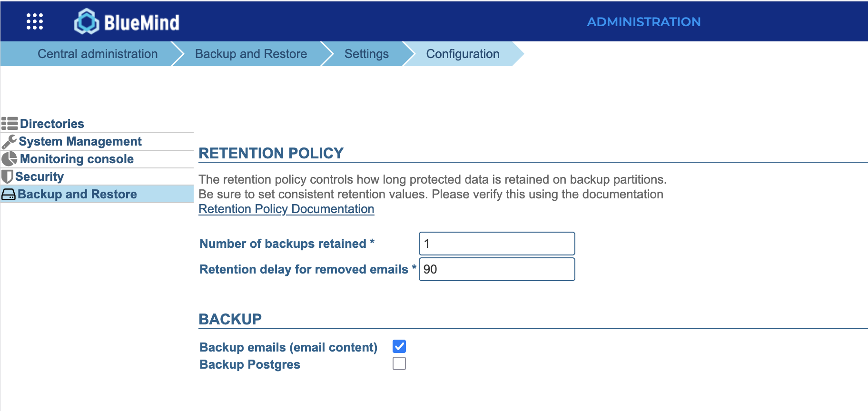868x411 pixels.
Task: Click the ADMINISTRATION header link
Action: click(643, 22)
